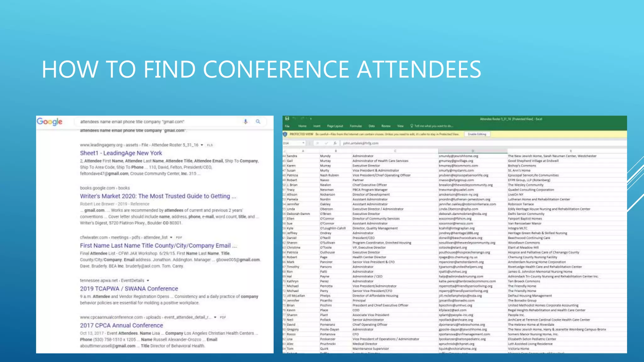Click the select-all corner of the spreadsheet

click(x=284, y=151)
